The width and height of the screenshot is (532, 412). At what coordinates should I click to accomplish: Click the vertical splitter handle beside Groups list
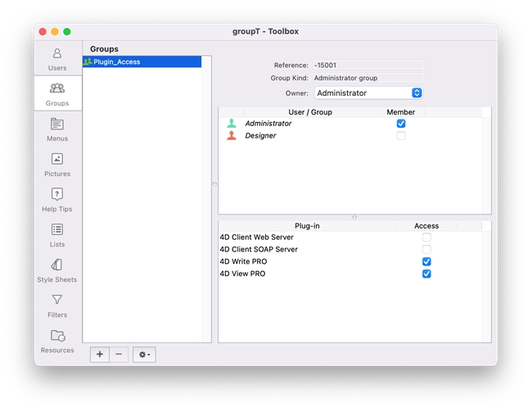(x=214, y=184)
